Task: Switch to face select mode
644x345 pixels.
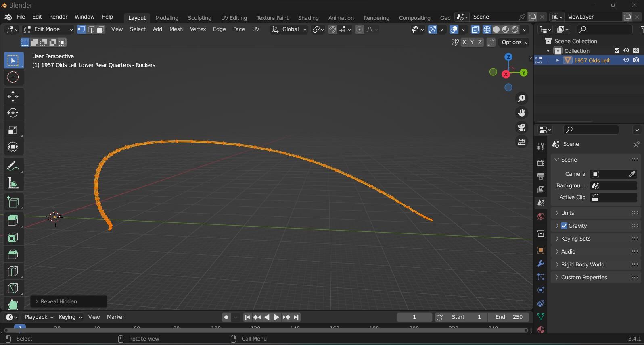Action: pyautogui.click(x=101, y=29)
